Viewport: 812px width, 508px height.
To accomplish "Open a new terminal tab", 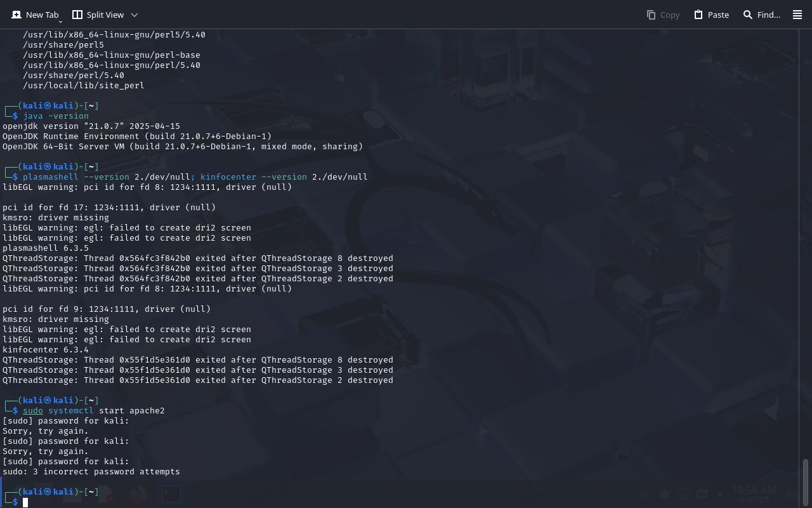I will pos(35,15).
